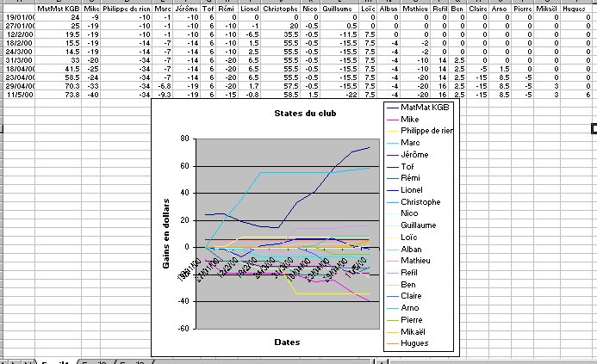The height and width of the screenshot is (364, 597).
Task: Click Arno's value '1.5' in the 18/04/00 row
Action: pos(500,69)
